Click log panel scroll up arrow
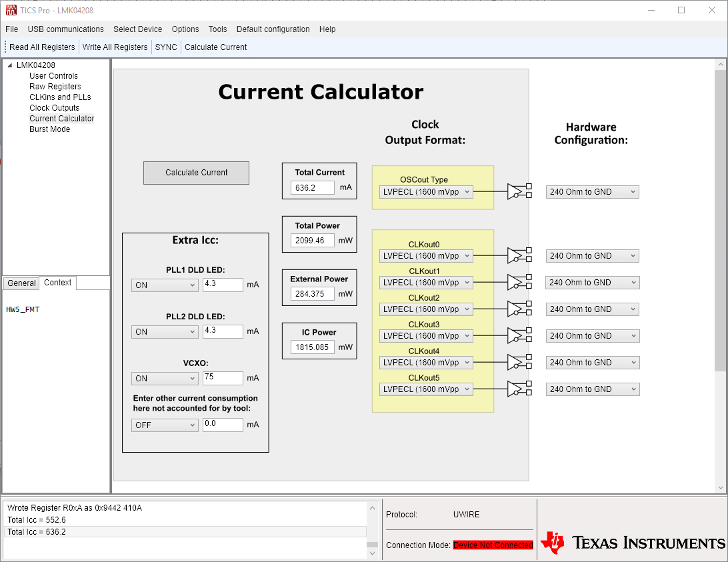 373,507
